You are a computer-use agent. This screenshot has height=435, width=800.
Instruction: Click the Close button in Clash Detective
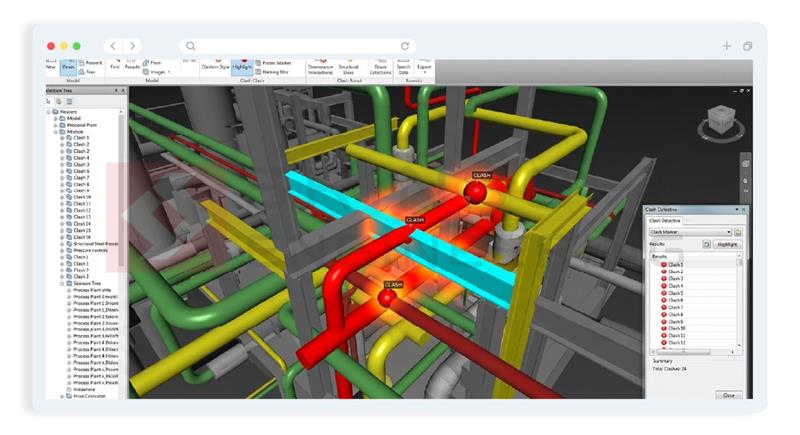(x=728, y=394)
